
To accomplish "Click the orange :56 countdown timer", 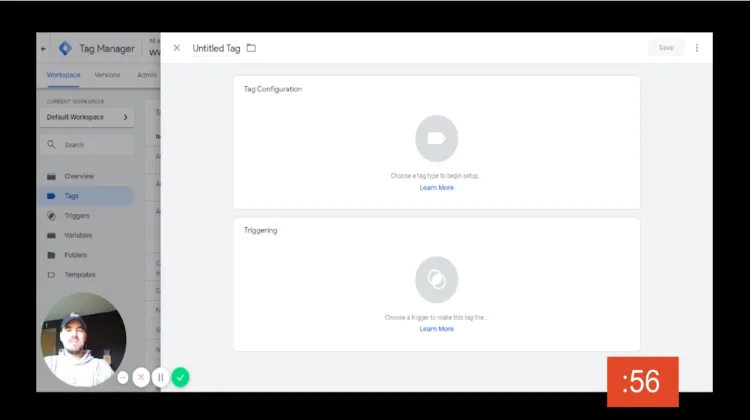I will click(642, 382).
